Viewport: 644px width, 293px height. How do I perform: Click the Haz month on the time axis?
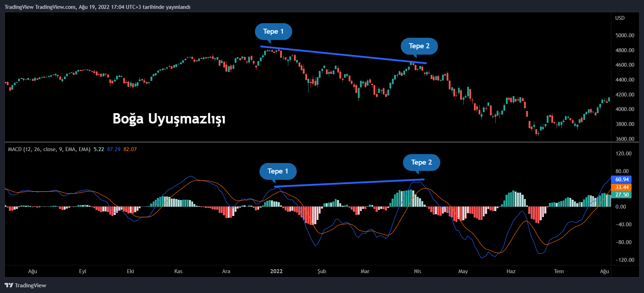click(x=511, y=271)
